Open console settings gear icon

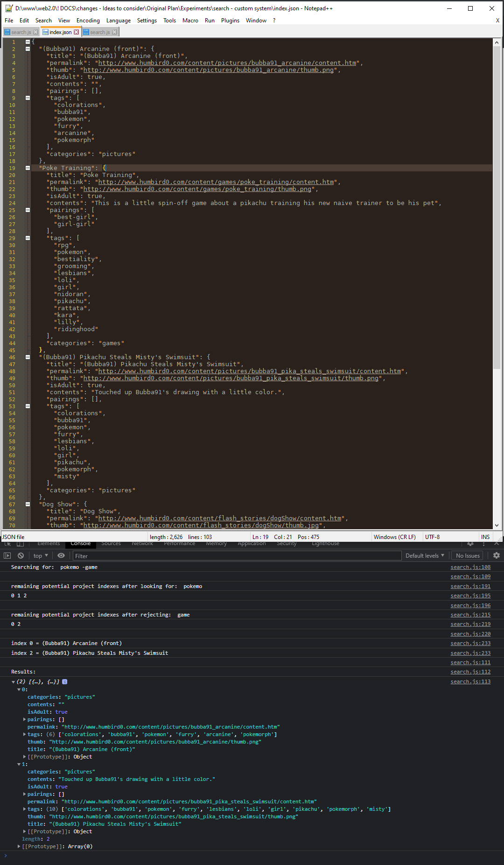coord(496,555)
